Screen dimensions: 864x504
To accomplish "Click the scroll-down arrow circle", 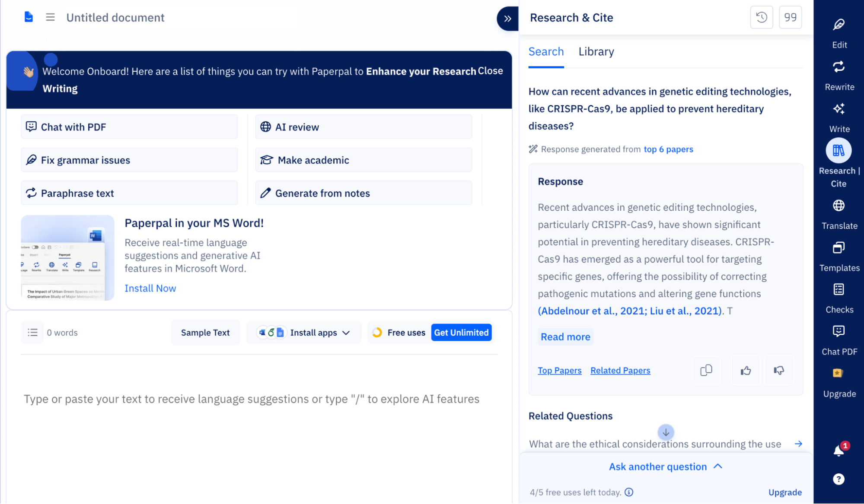I will click(666, 432).
